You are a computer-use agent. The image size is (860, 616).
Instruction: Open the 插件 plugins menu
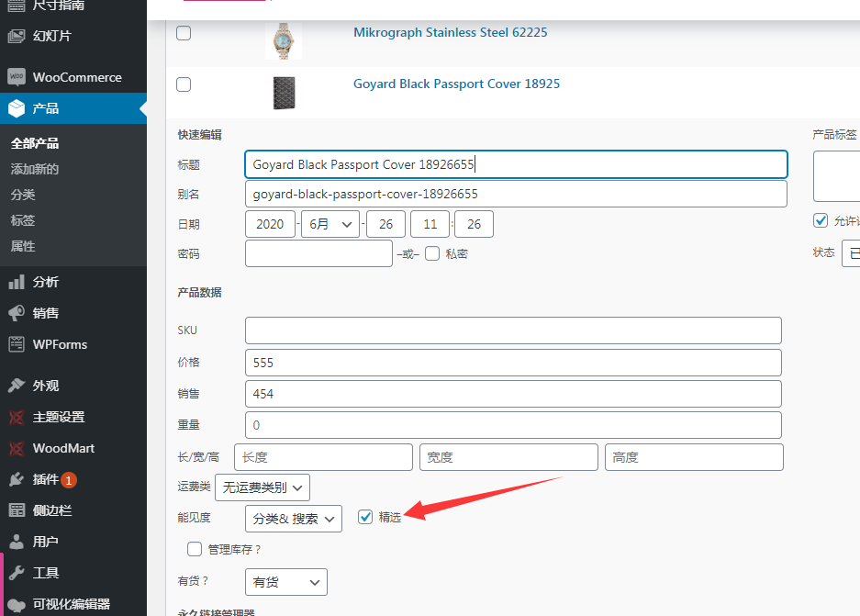(73, 479)
